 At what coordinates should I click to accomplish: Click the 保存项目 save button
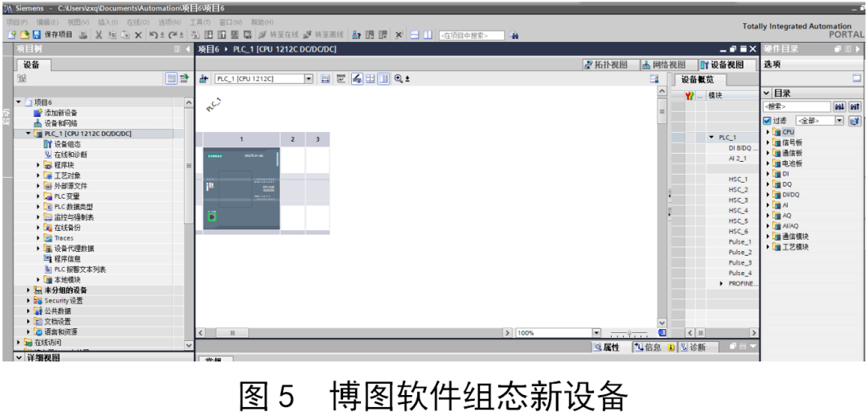point(52,35)
